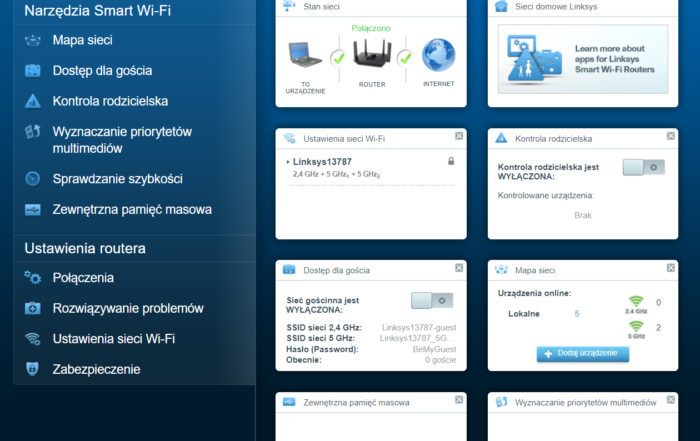
Task: Click the '2,4 GHz + 5 GHz₁ + 5 GHz₂' bands text
Action: point(336,174)
